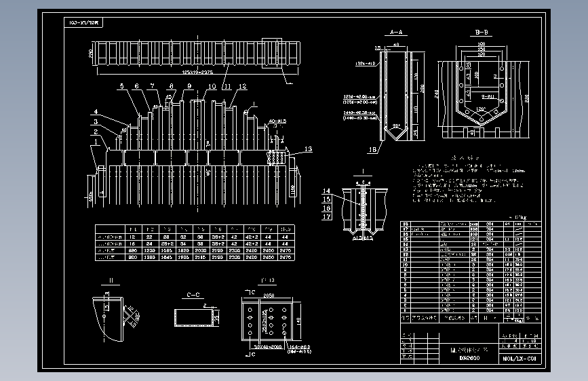The image size is (588, 381).
Task: Click part callout number 4
Action: (96, 111)
